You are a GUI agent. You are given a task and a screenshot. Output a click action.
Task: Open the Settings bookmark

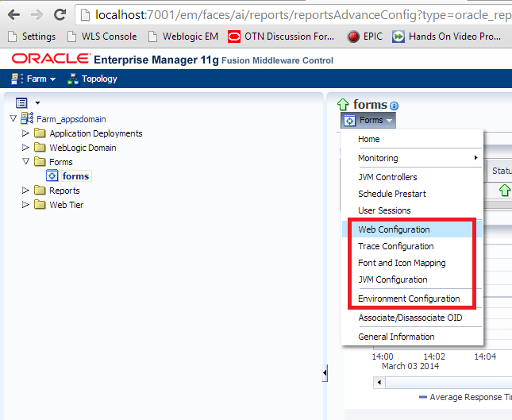click(x=32, y=37)
